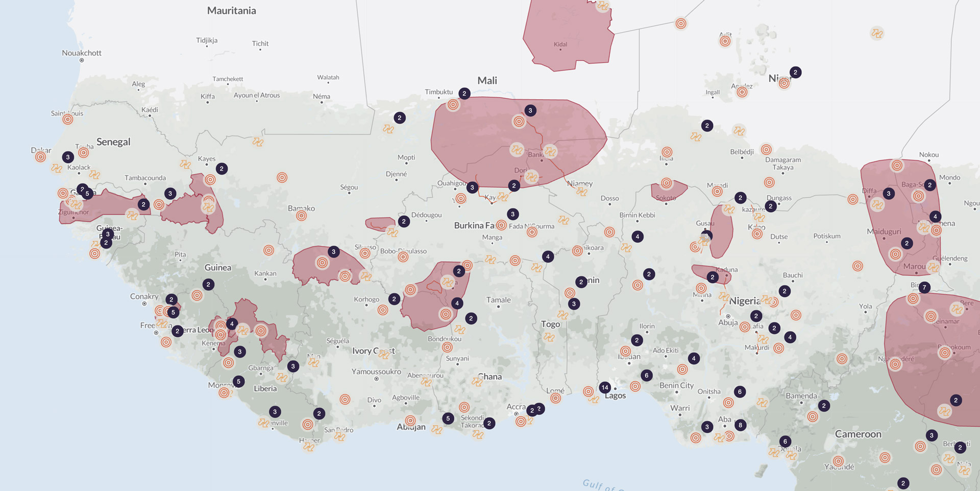Click the Nouakchott city label
The height and width of the screenshot is (491, 980).
(82, 53)
